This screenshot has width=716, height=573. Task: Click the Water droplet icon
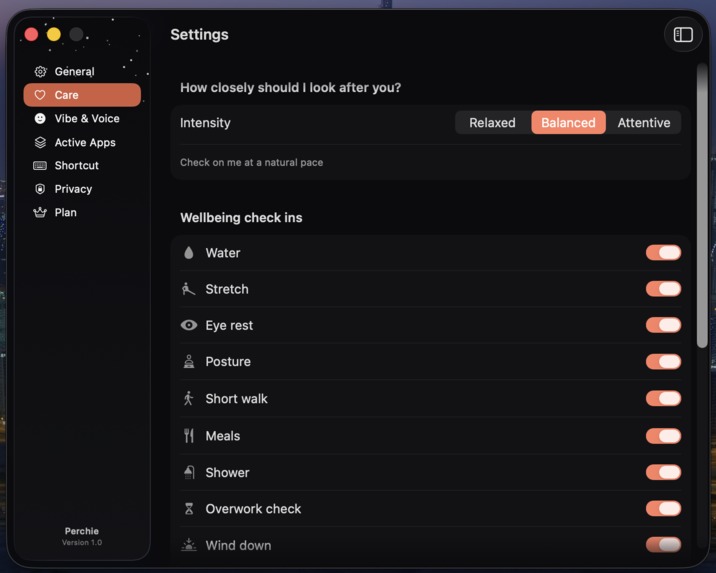coord(189,252)
